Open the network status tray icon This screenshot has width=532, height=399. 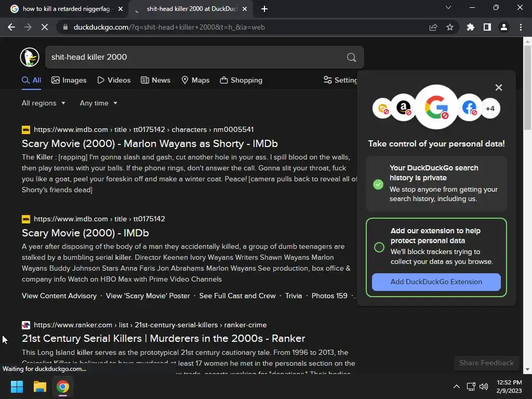pyautogui.click(x=471, y=387)
